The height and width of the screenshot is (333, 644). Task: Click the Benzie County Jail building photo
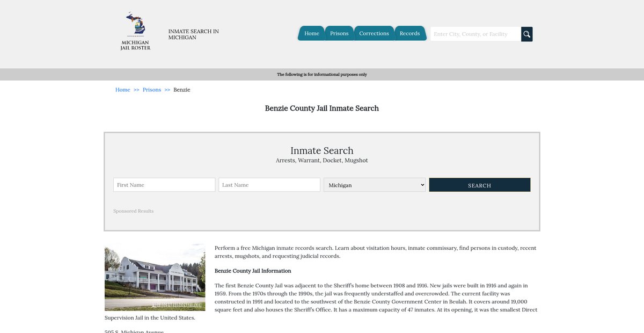[155, 277]
